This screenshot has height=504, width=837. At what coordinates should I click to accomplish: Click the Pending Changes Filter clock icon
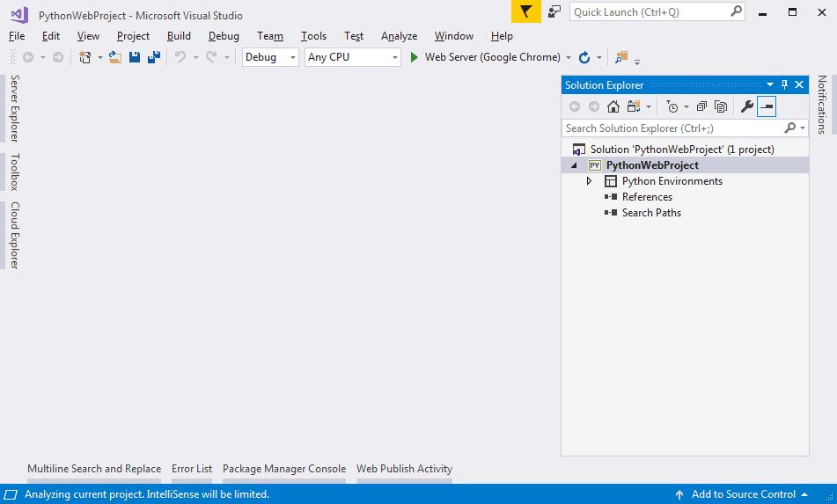(x=672, y=106)
